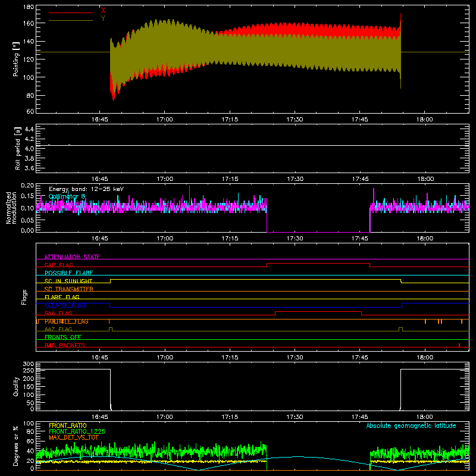The height and width of the screenshot is (476, 476).
Task: Click the "Degrees or %" axis title
Action: tap(16, 446)
